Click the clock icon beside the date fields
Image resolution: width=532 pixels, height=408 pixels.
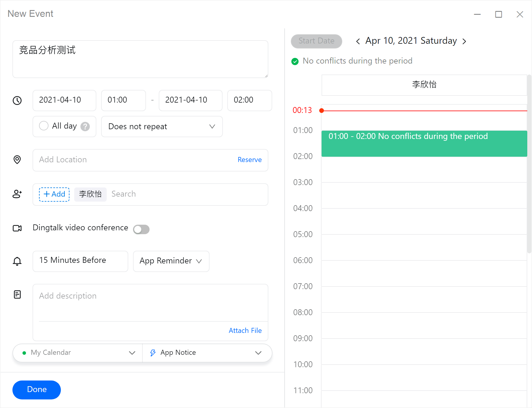[17, 101]
